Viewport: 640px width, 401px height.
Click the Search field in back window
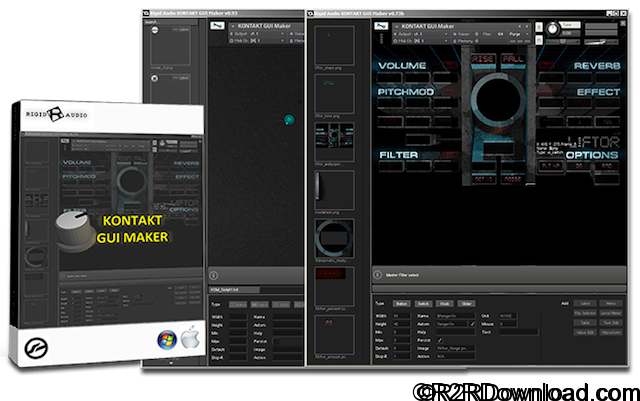[x=170, y=22]
